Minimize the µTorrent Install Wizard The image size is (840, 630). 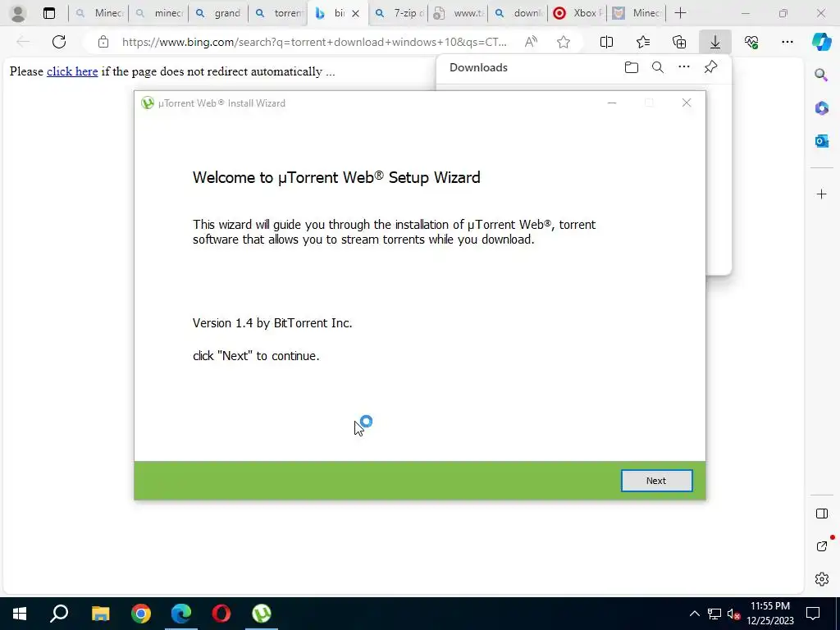click(612, 103)
